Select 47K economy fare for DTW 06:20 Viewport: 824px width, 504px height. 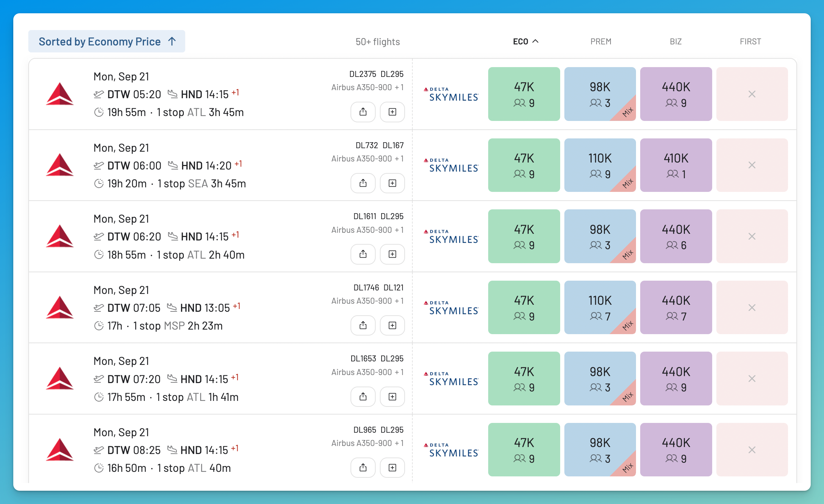pyautogui.click(x=524, y=236)
